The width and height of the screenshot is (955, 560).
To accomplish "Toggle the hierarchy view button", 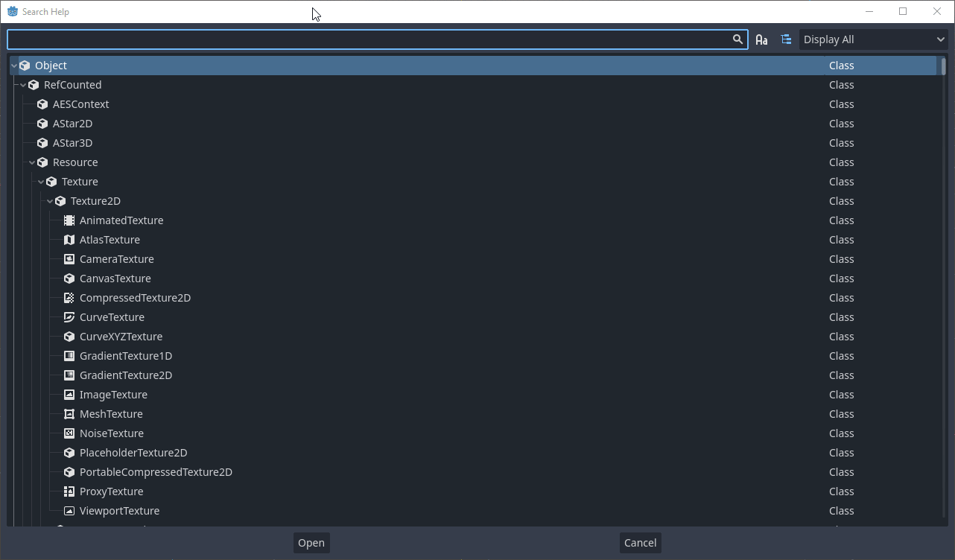I will tap(786, 39).
